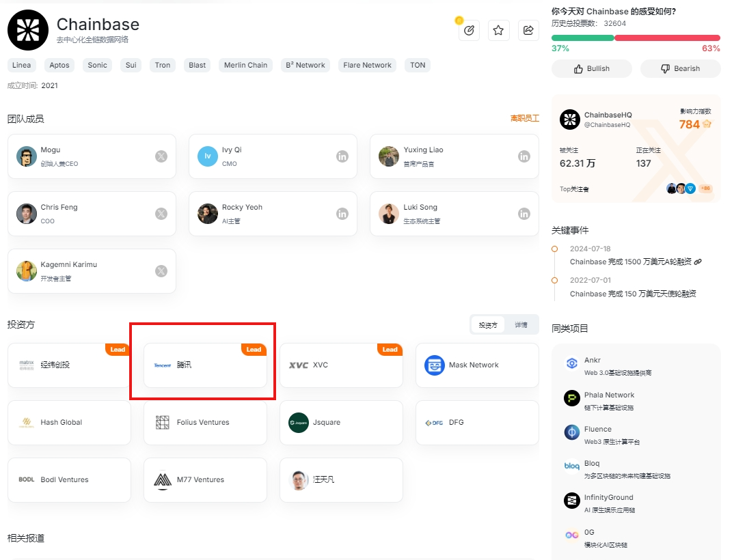Click the Top followers avatars group
This screenshot has height=560, width=747.
[x=681, y=188]
